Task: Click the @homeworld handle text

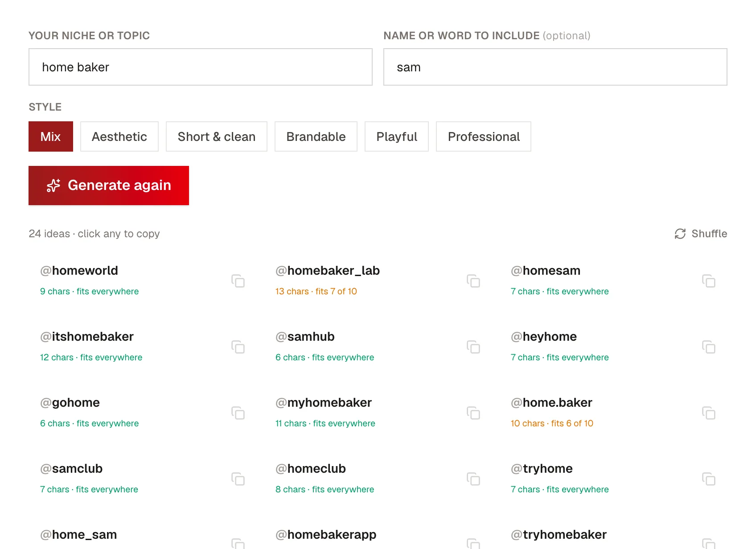Action: point(79,271)
